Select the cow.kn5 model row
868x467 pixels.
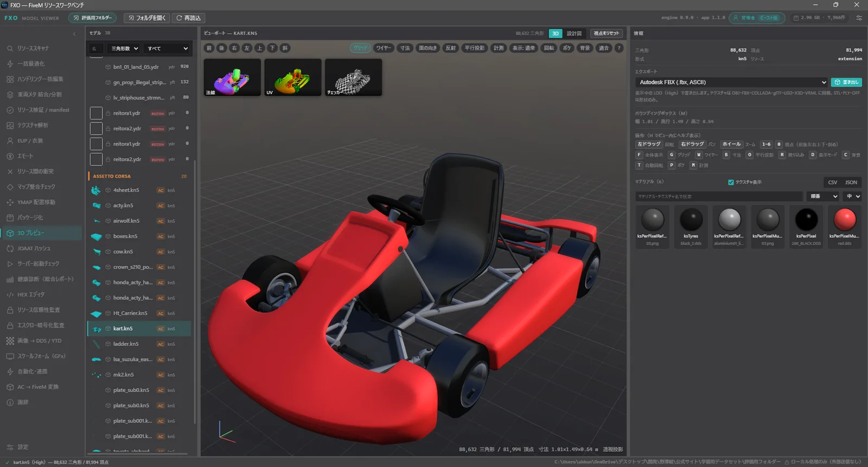coord(139,252)
